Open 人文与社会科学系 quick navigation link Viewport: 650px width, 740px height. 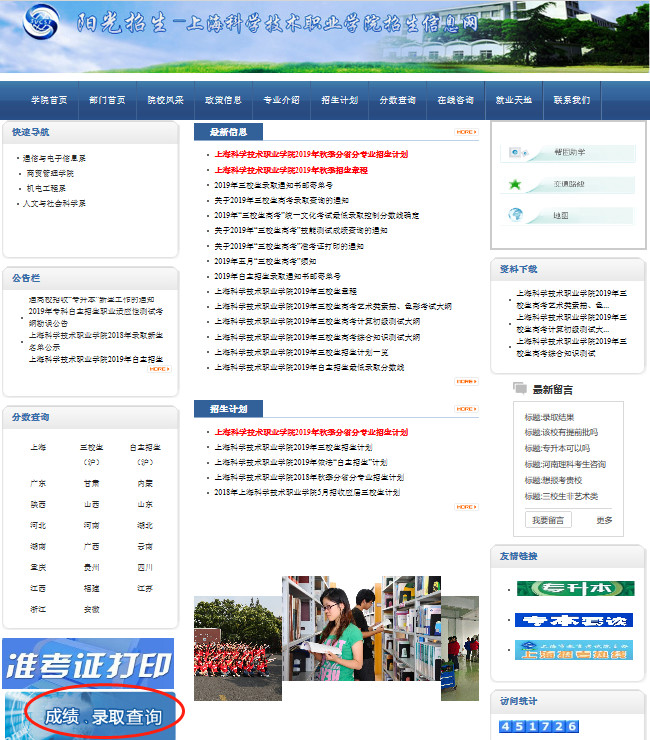(54, 203)
